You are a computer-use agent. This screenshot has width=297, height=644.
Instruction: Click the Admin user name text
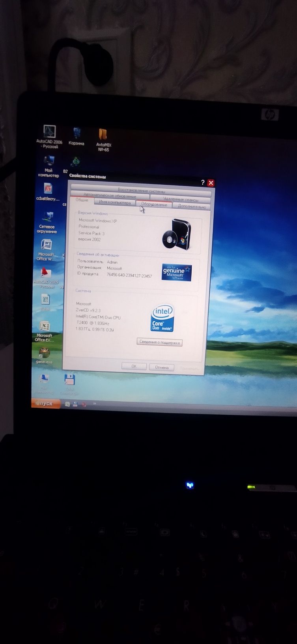112,262
